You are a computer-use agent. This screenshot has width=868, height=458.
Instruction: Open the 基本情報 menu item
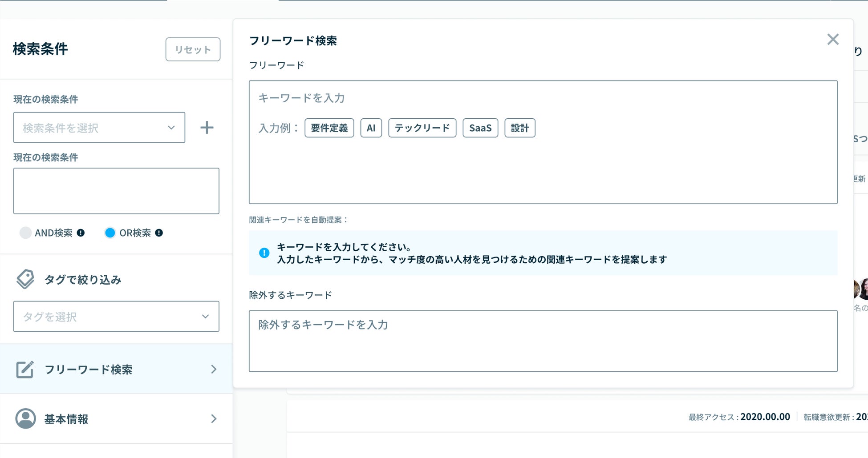[116, 418]
